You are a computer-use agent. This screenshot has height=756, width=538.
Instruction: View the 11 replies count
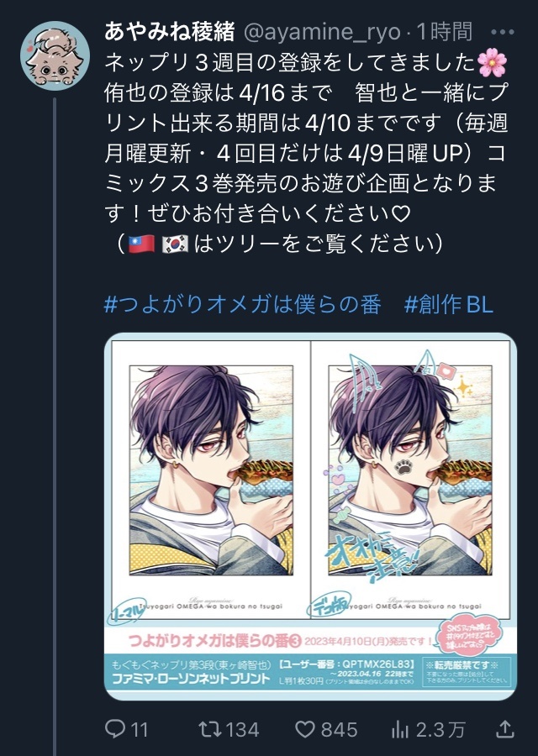point(139,729)
